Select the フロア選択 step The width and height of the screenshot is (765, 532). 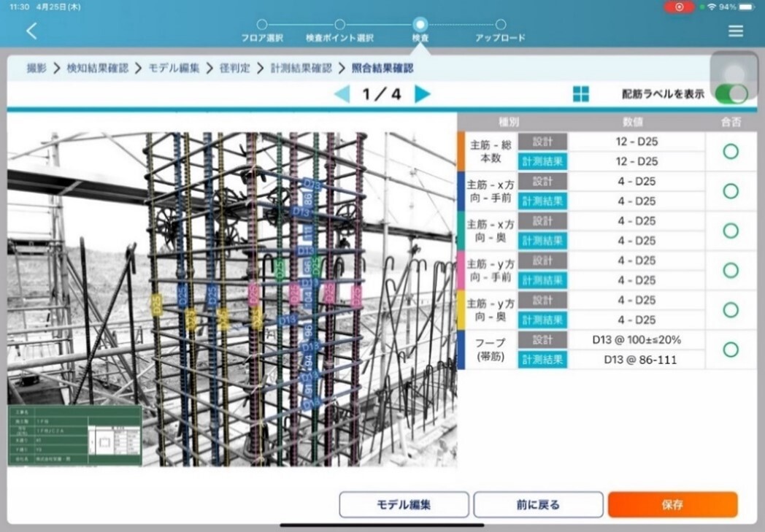pyautogui.click(x=262, y=30)
